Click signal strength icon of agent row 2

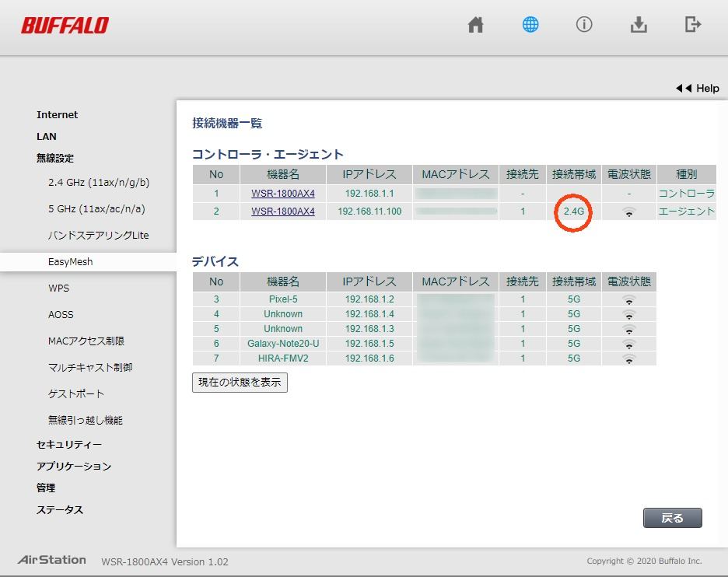point(629,212)
